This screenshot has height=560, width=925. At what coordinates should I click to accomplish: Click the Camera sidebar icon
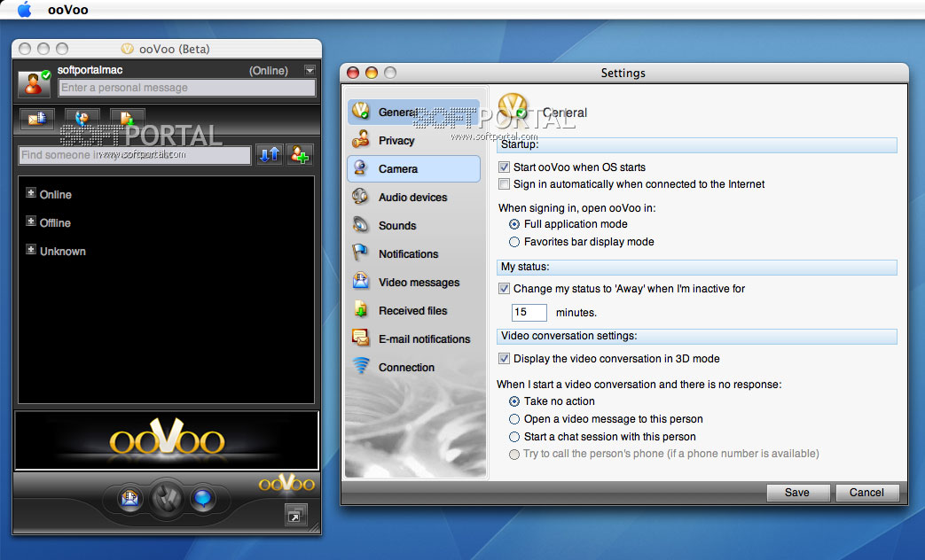[x=360, y=167]
